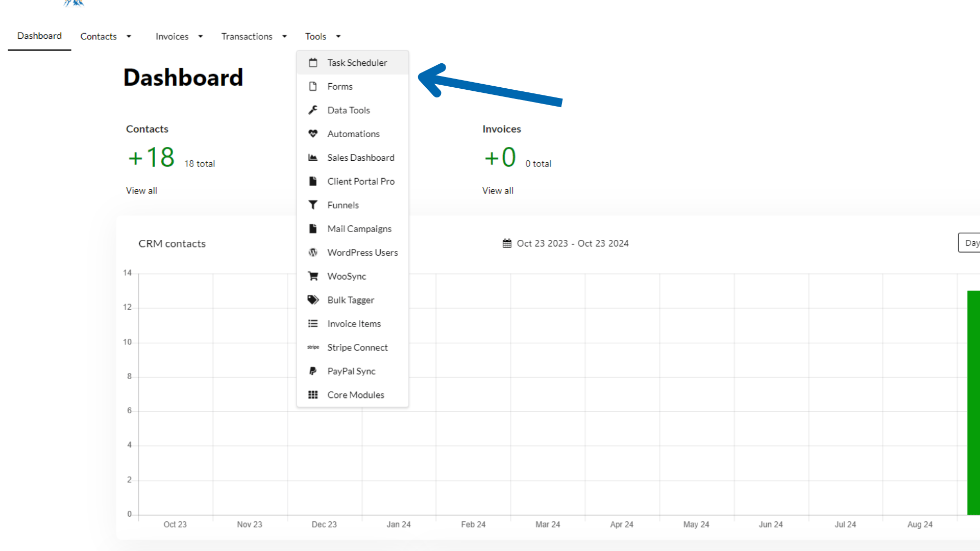Click the PayPal logo icon
The height and width of the screenshot is (551, 980).
pos(313,371)
